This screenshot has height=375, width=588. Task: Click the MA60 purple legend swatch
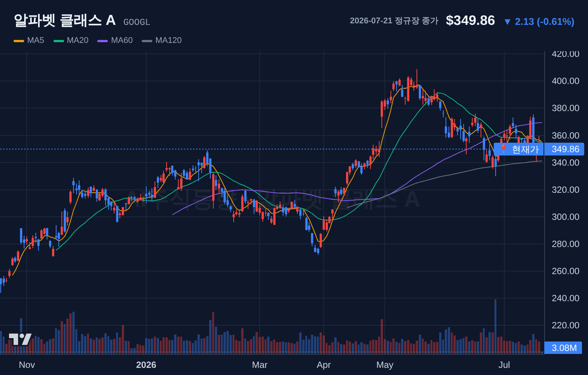103,41
